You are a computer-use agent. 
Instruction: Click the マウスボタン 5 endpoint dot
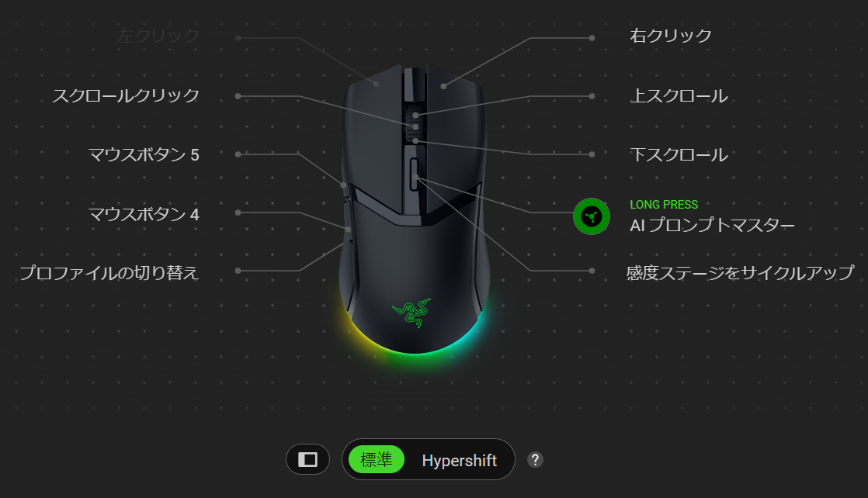pyautogui.click(x=238, y=154)
